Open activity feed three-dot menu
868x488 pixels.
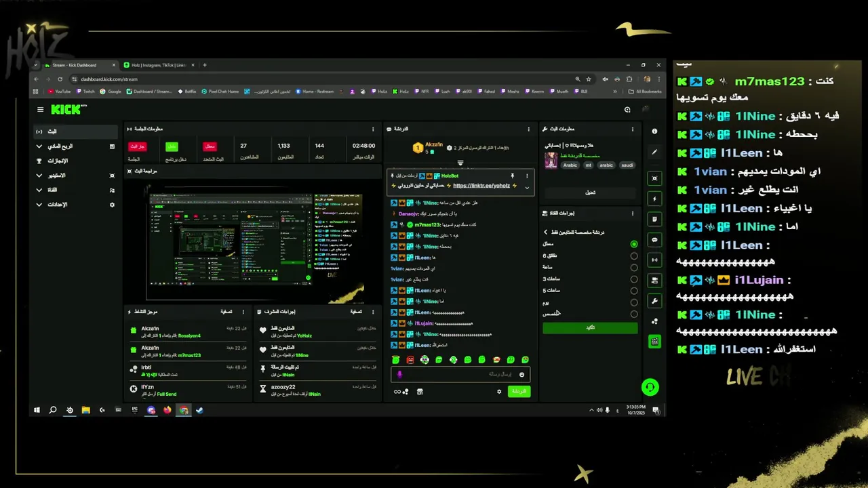tap(243, 312)
